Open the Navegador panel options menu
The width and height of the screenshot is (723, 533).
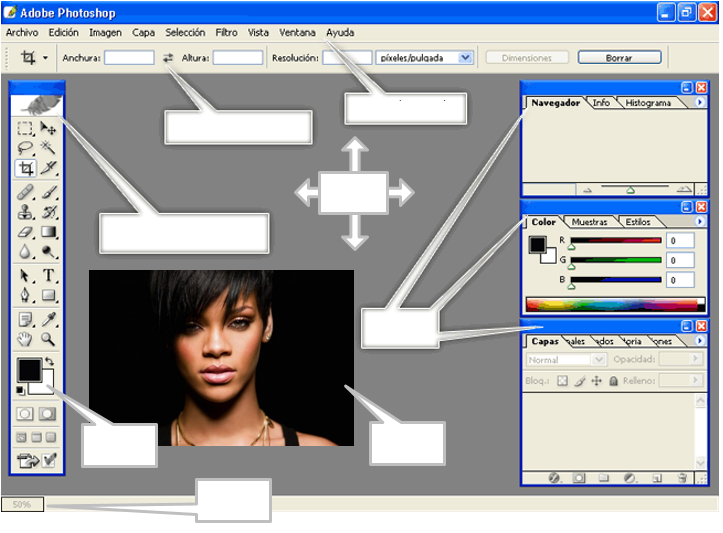coord(699,102)
